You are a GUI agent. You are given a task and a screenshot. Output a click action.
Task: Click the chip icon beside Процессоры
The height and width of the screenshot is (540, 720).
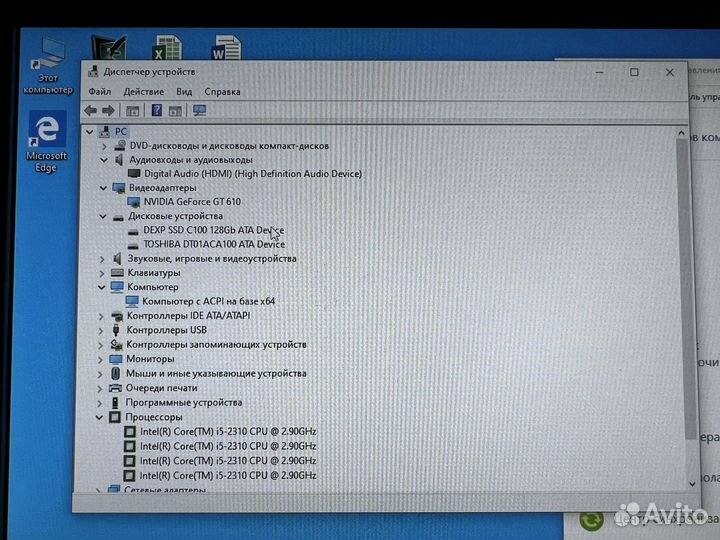(x=114, y=417)
